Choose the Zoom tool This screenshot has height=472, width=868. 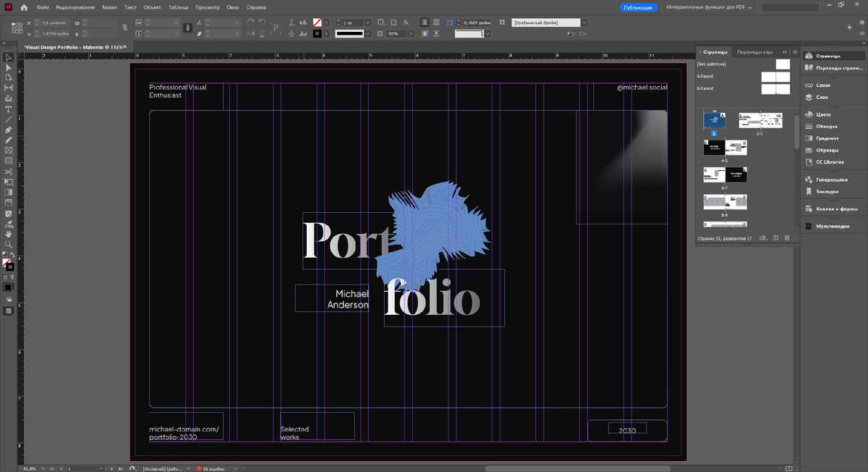(x=9, y=245)
